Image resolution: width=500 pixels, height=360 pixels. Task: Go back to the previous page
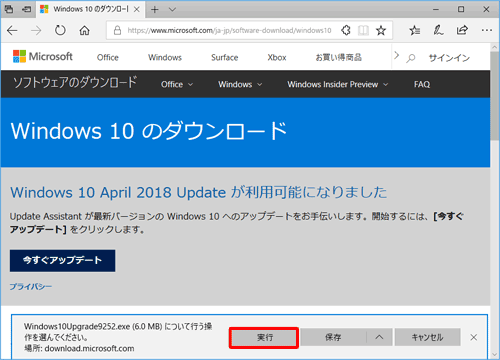[12, 31]
